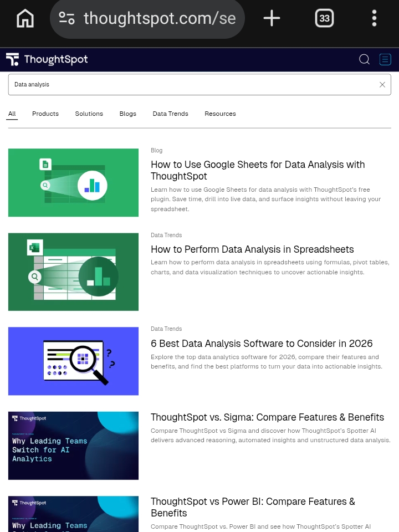Tap the thoughtspot.com address bar
Viewport: 399px width, 532px height.
click(x=147, y=18)
